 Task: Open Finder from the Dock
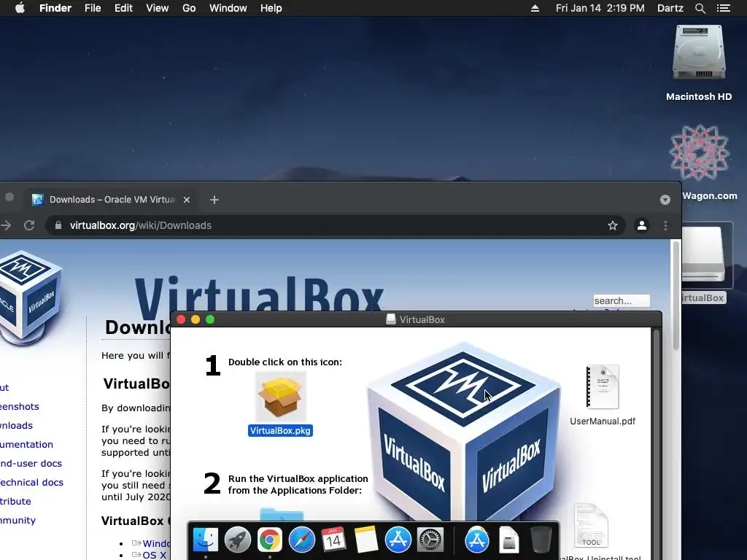tap(205, 540)
